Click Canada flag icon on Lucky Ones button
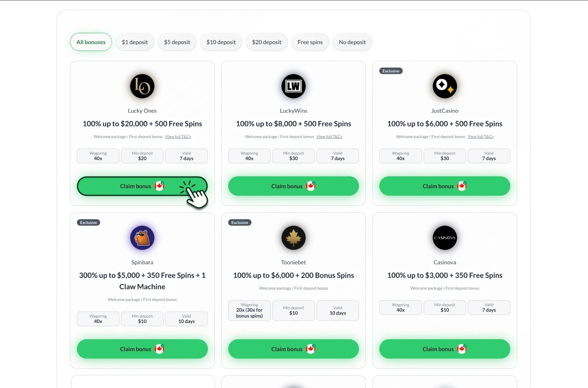 point(160,186)
